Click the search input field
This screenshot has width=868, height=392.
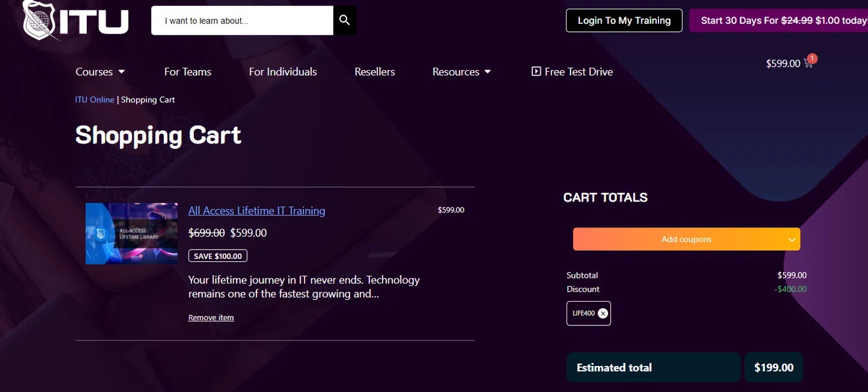[x=242, y=20]
